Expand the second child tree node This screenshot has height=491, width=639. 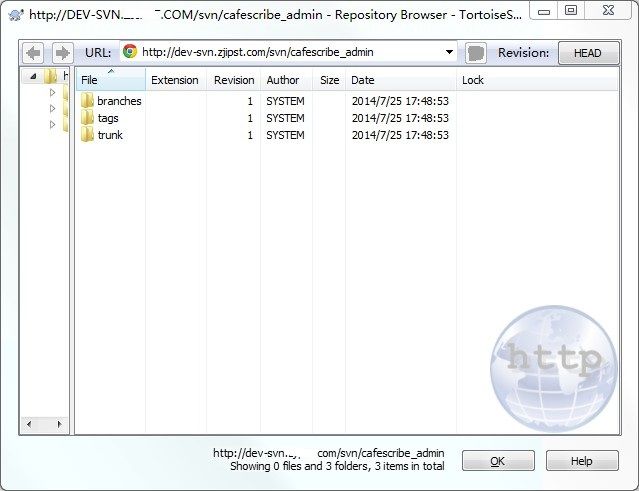52,108
